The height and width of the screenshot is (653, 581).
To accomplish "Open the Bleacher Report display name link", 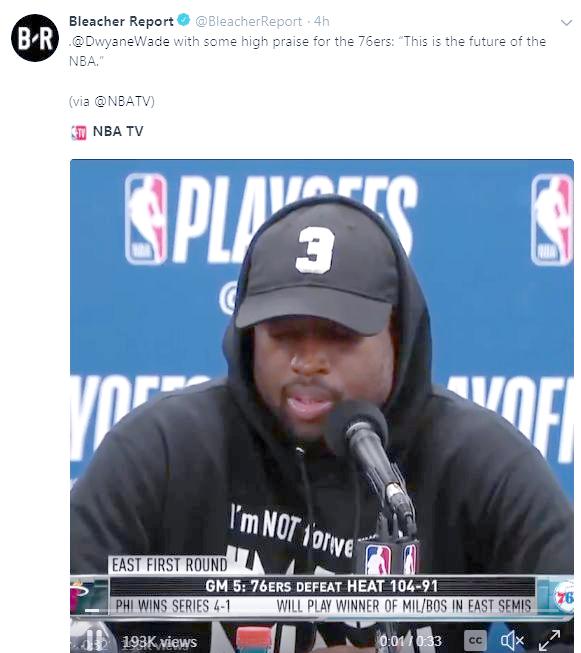I will click(121, 21).
